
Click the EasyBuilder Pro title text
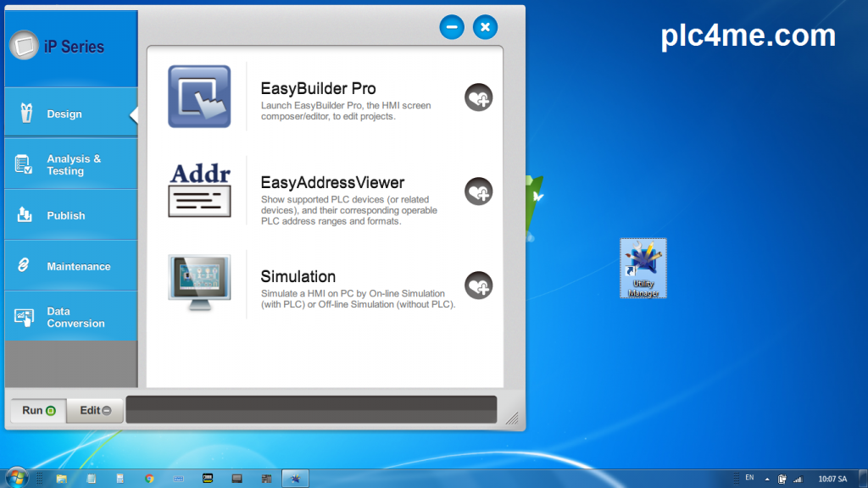[x=318, y=89]
